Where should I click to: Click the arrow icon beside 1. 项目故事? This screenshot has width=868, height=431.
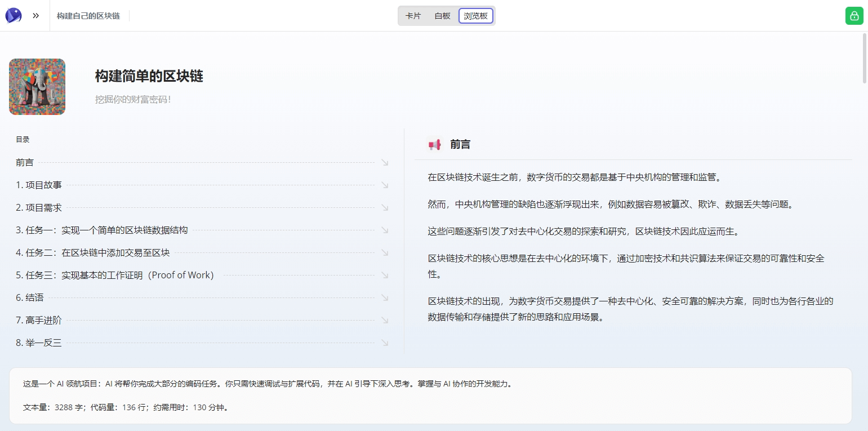(385, 185)
